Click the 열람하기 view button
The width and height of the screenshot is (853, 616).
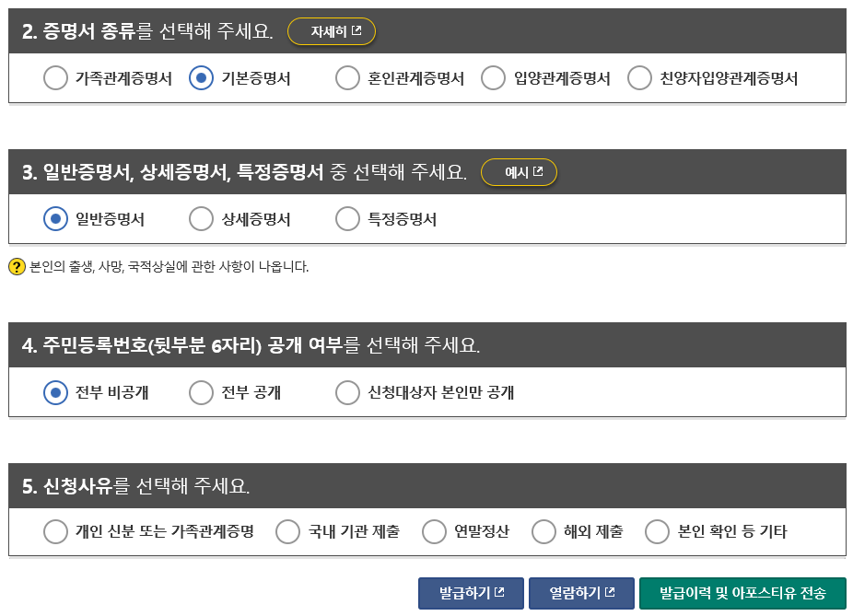click(x=581, y=593)
